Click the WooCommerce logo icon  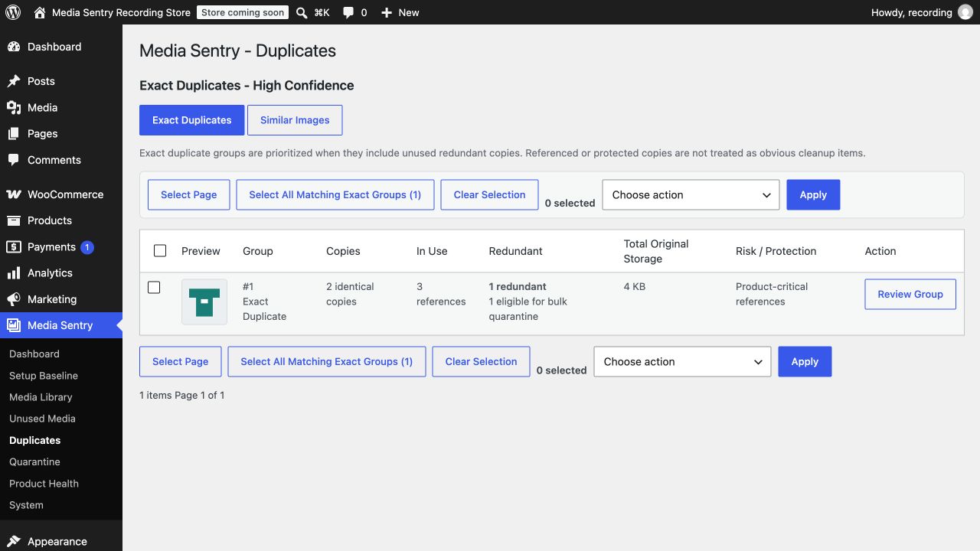[14, 194]
